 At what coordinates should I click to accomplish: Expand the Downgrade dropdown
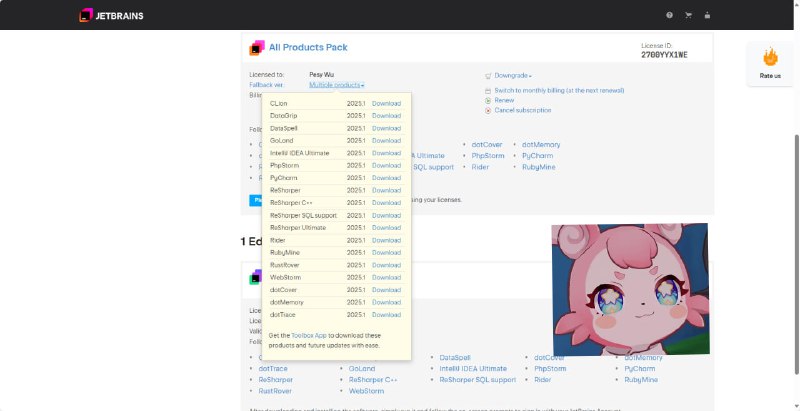tap(512, 75)
